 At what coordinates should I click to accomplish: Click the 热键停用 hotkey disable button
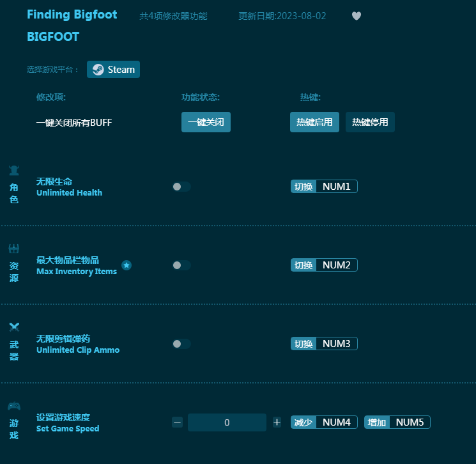[x=370, y=122]
